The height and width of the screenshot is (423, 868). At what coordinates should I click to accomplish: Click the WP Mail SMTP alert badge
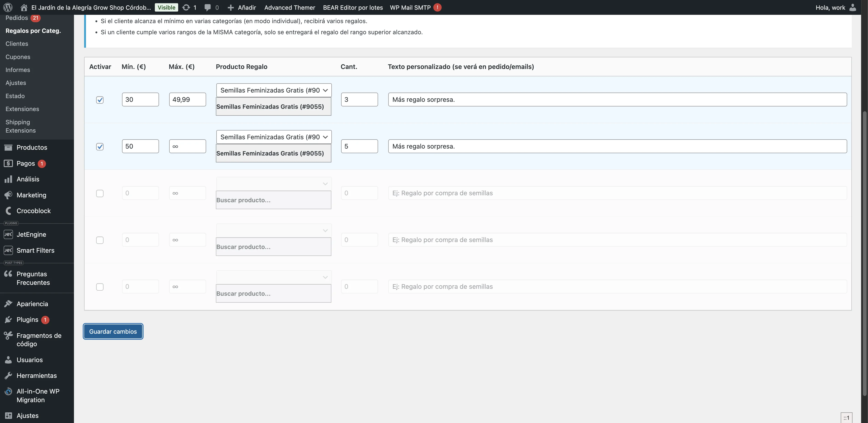pos(437,7)
